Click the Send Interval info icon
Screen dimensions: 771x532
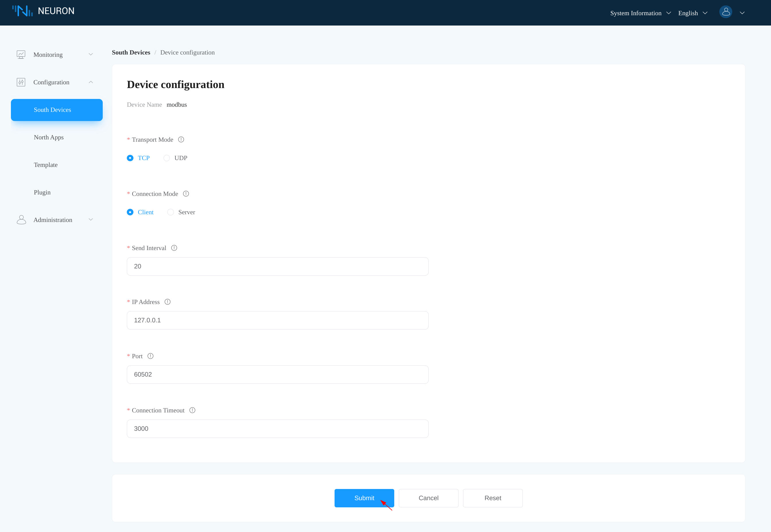tap(174, 248)
